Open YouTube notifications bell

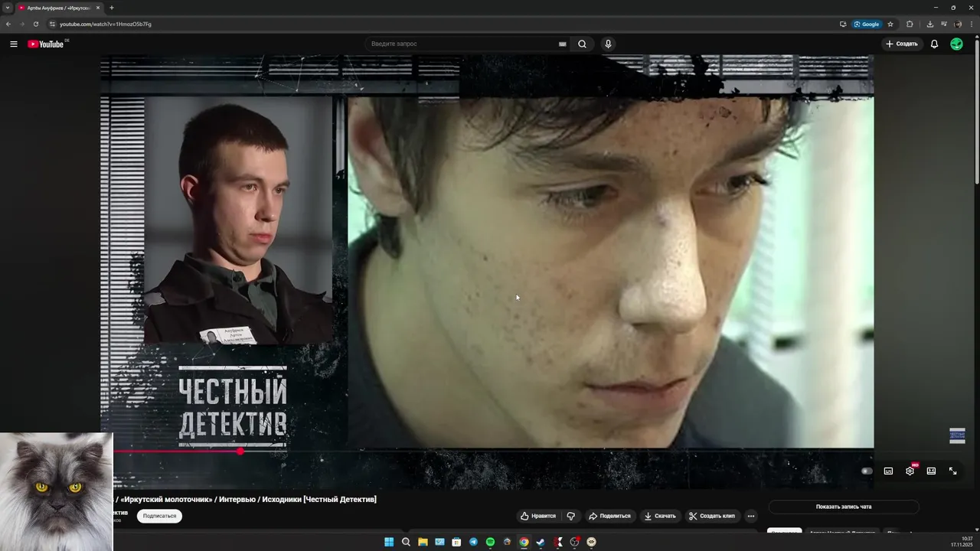click(934, 44)
